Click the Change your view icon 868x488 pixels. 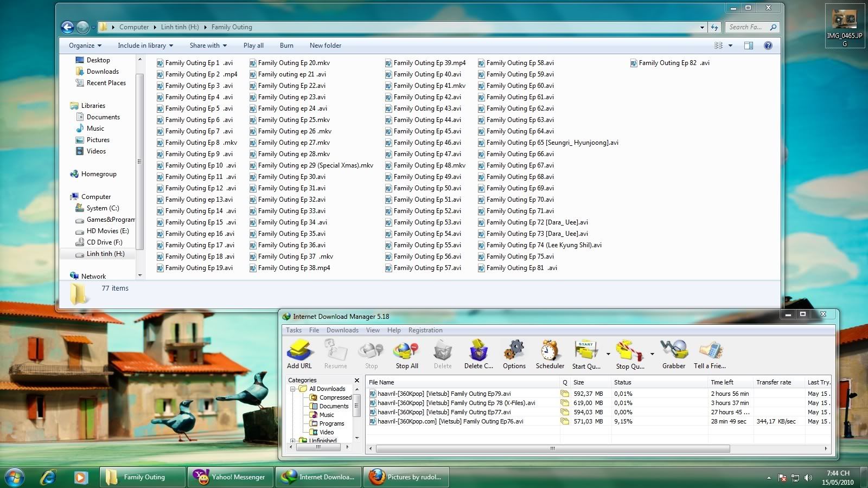(719, 46)
